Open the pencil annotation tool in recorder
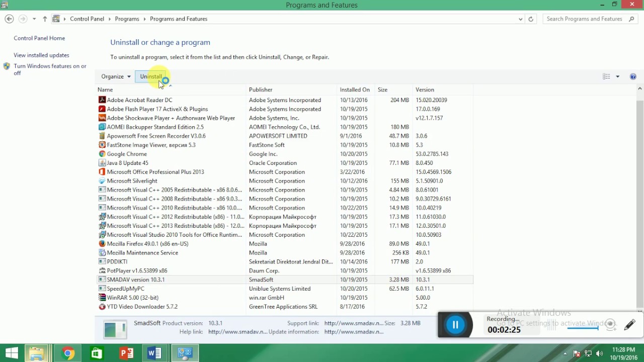The image size is (644, 362). coord(629,325)
